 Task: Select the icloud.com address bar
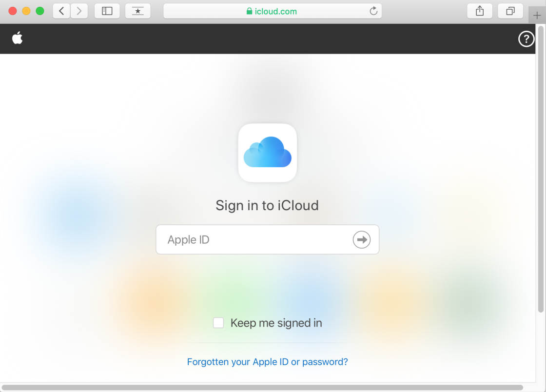click(273, 11)
